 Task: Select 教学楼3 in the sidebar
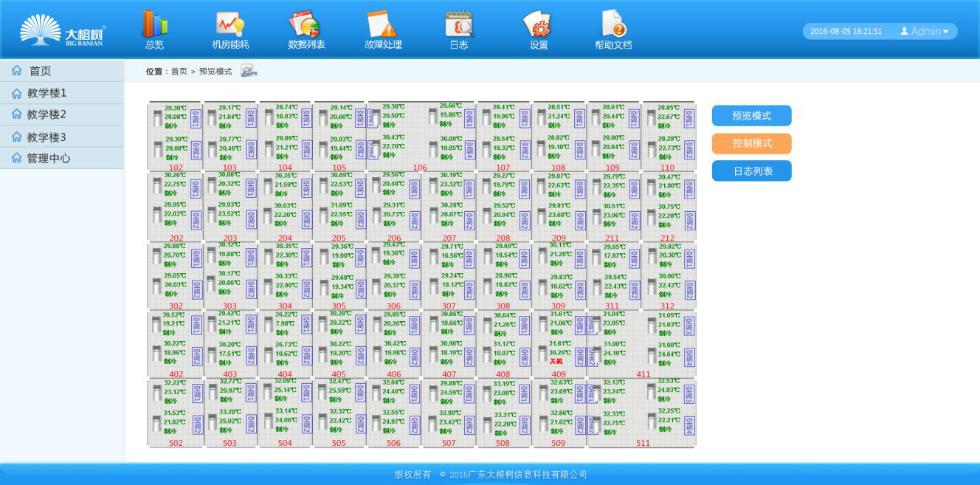click(62, 137)
